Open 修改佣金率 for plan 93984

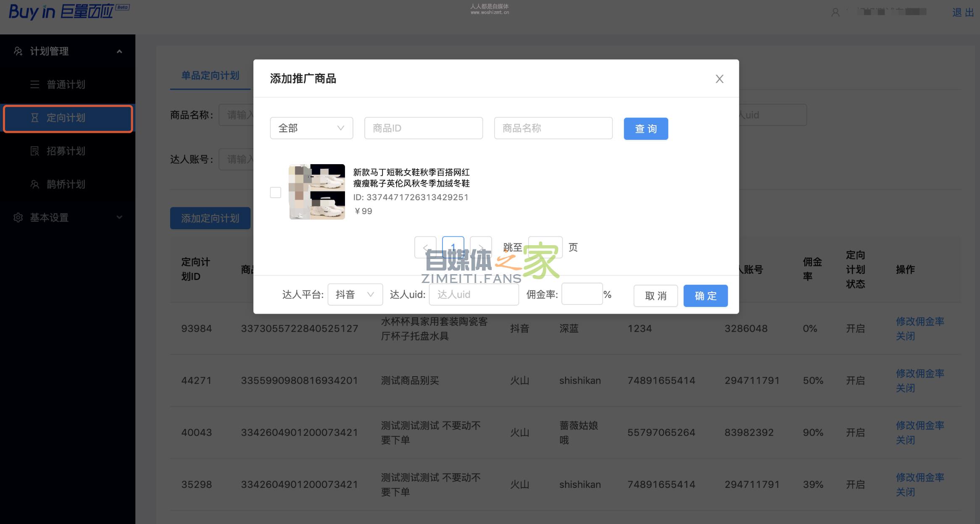pos(919,321)
